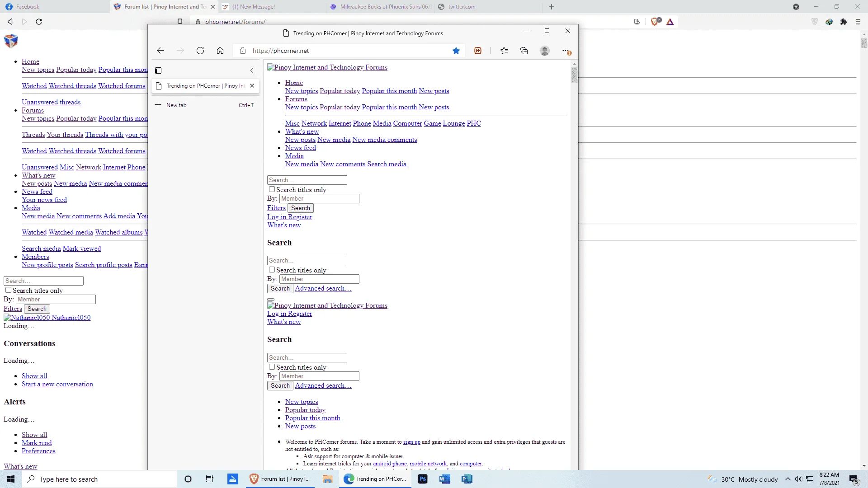The image size is (868, 488).
Task: Click the Edge refresh icon
Action: point(200,51)
